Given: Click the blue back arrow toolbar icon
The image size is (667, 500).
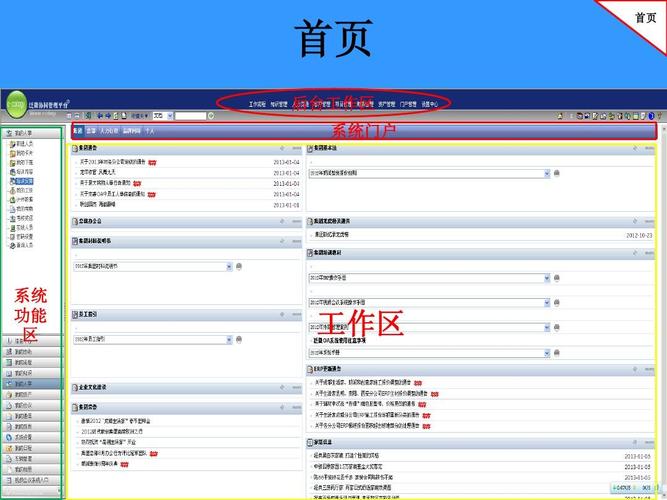Looking at the screenshot, I should [100, 116].
